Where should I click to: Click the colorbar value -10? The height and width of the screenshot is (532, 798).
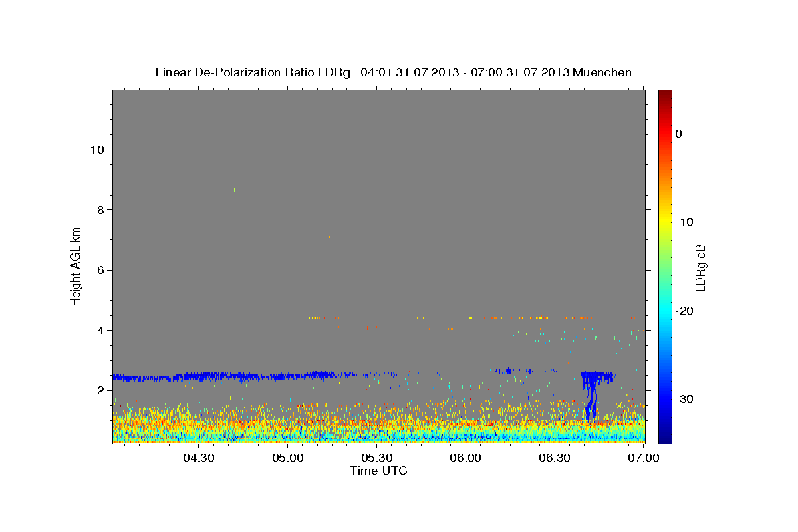pyautogui.click(x=684, y=222)
